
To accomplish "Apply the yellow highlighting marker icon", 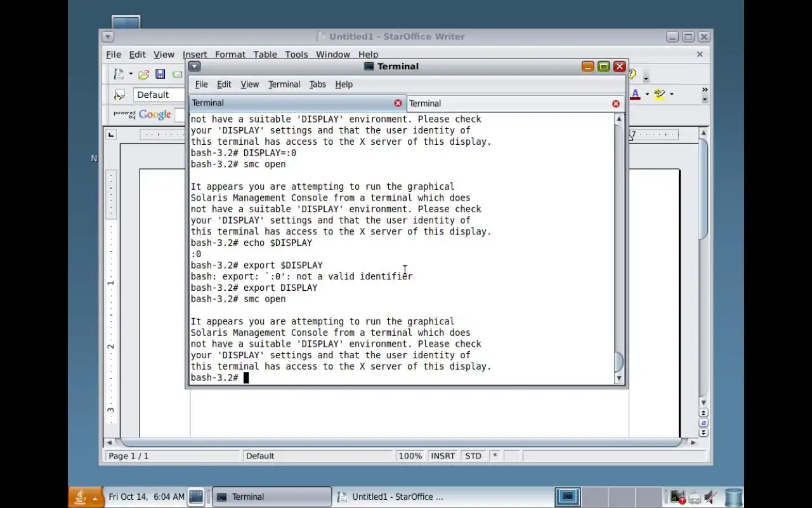I will pos(659,94).
